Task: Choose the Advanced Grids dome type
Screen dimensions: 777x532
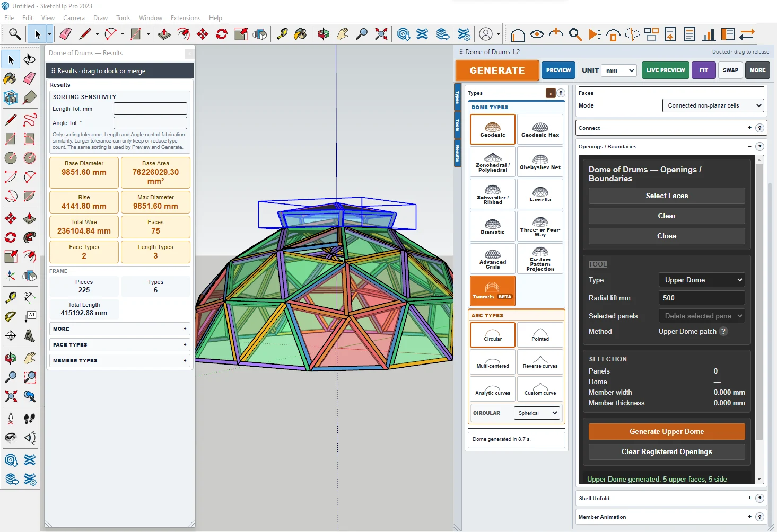Action: coord(493,258)
